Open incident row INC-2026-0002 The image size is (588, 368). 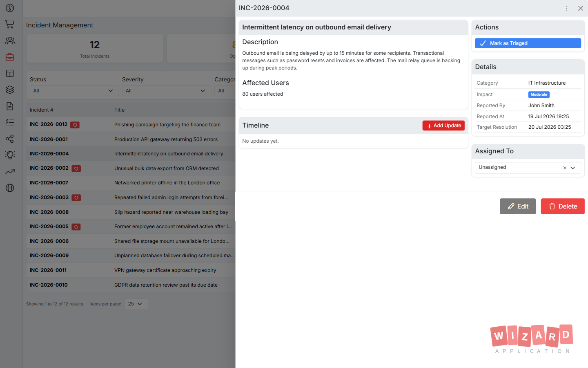[131, 168]
